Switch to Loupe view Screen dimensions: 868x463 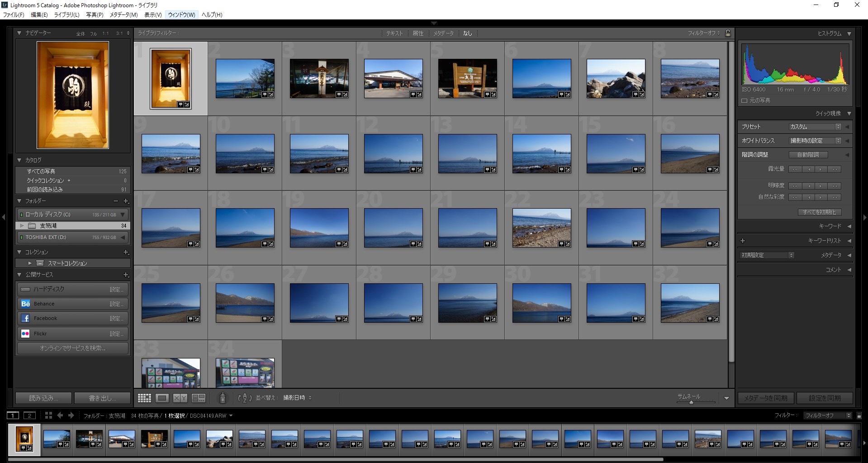click(x=162, y=398)
